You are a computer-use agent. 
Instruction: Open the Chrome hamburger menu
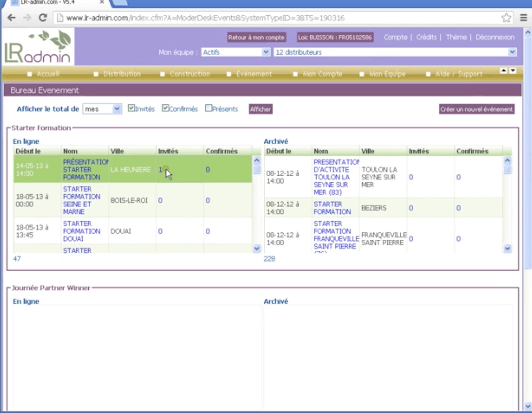(523, 18)
